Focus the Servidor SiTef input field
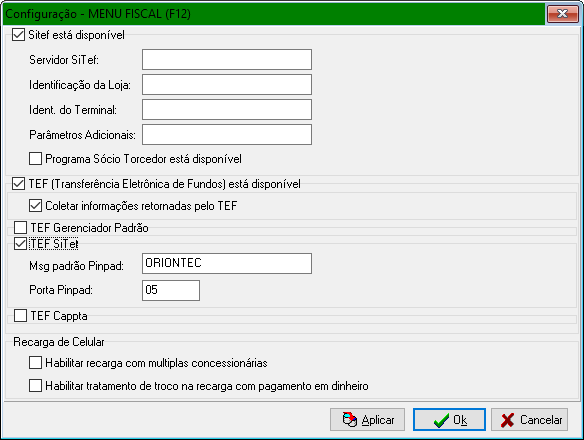This screenshot has width=584, height=440. 227,60
